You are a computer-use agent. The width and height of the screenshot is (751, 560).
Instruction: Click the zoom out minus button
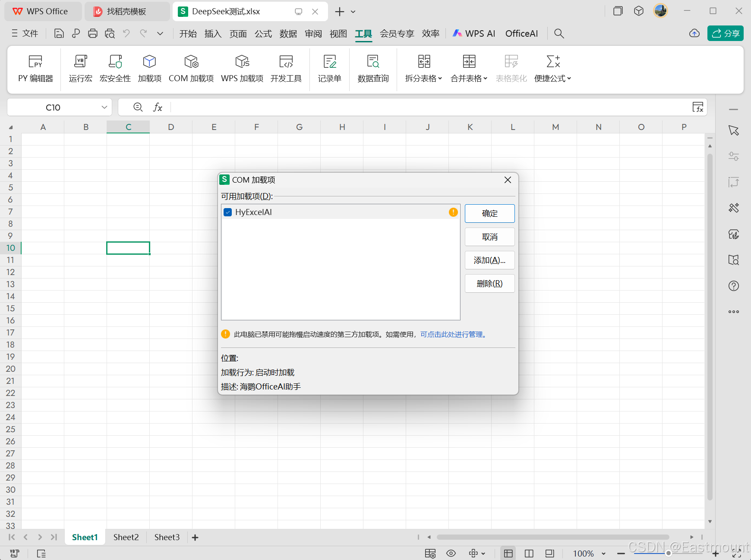click(x=621, y=554)
